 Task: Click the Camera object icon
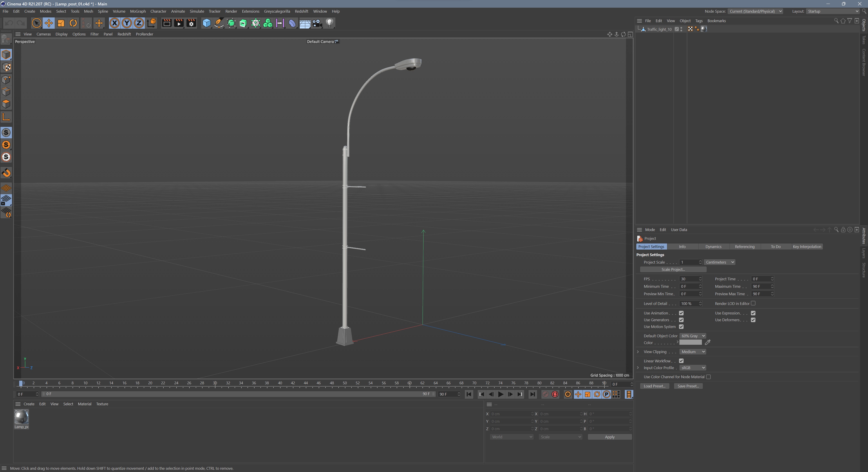coord(317,23)
